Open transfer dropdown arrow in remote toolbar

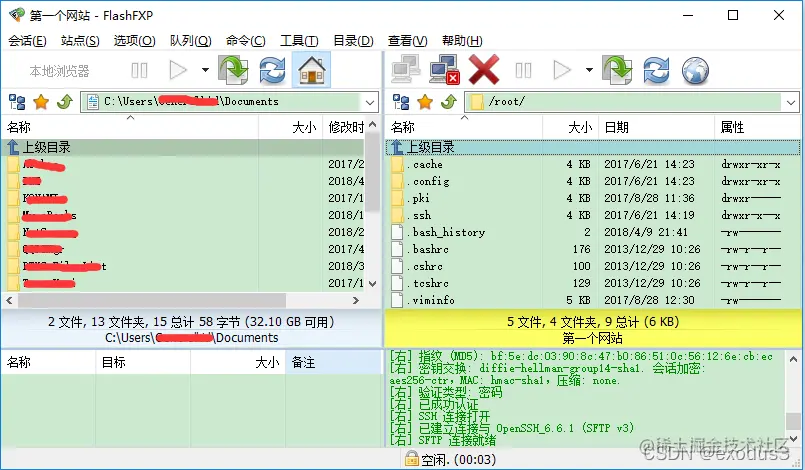pyautogui.click(x=589, y=70)
